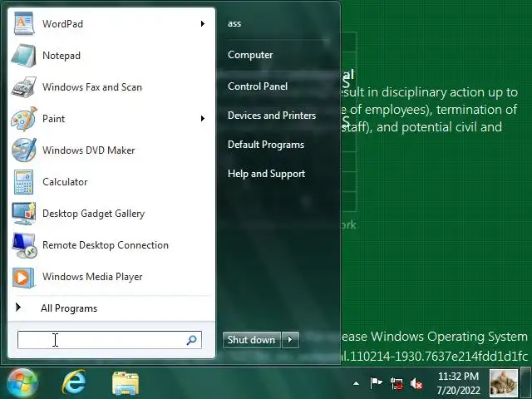532x399 pixels.
Task: Open Computer from Start menu
Action: pyautogui.click(x=250, y=55)
